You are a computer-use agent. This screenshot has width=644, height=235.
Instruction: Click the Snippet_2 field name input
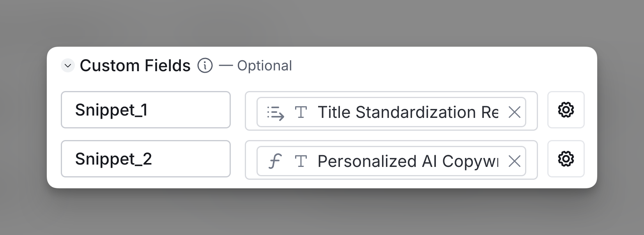[146, 159]
